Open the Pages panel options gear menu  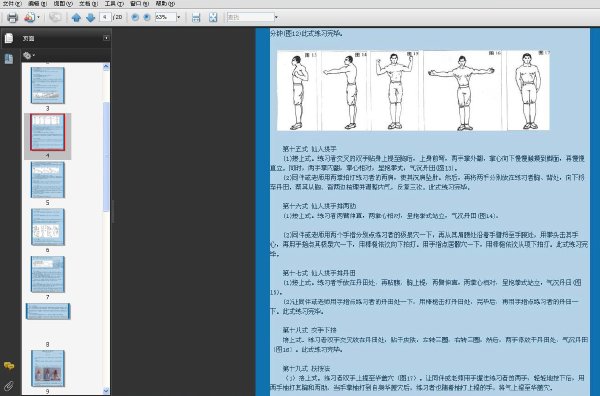click(x=28, y=55)
